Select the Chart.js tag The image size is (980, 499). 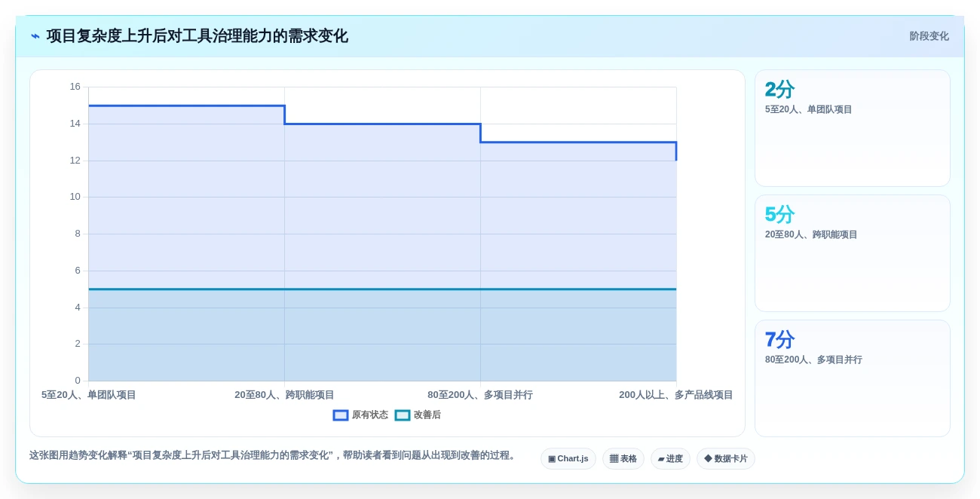[568, 459]
